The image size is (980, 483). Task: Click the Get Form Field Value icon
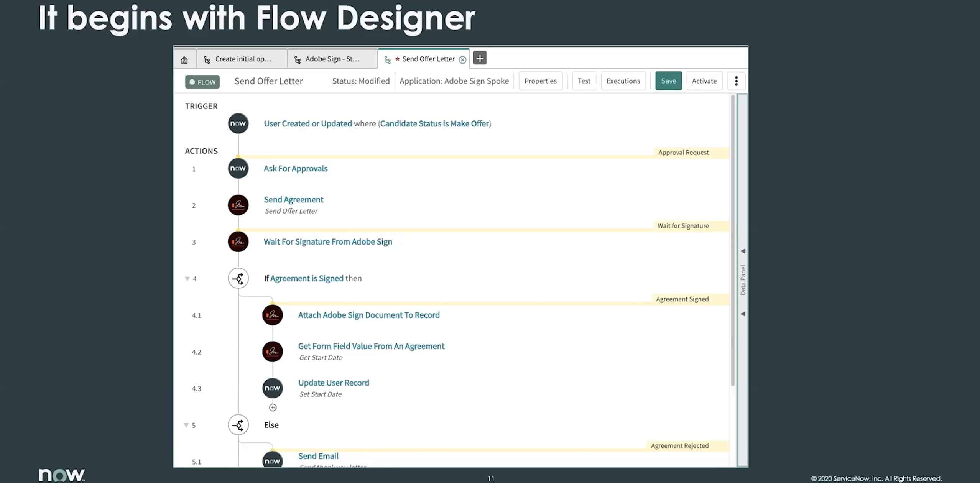point(273,352)
